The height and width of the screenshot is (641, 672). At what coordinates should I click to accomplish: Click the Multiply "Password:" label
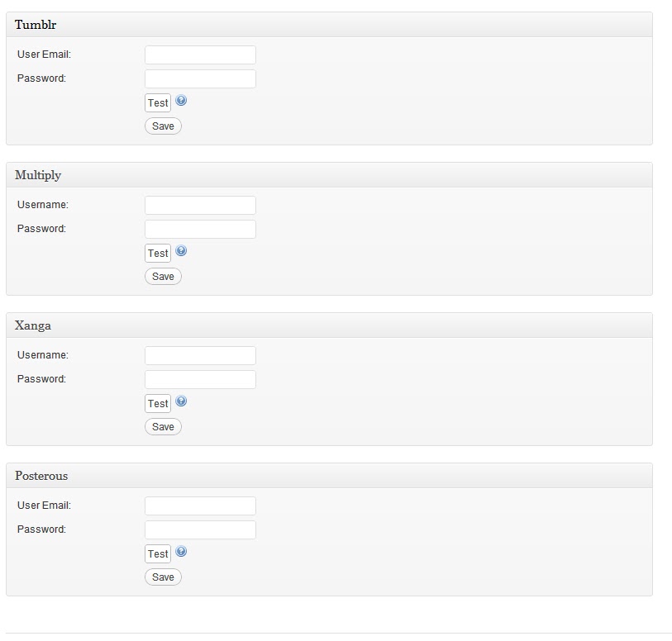click(x=41, y=229)
